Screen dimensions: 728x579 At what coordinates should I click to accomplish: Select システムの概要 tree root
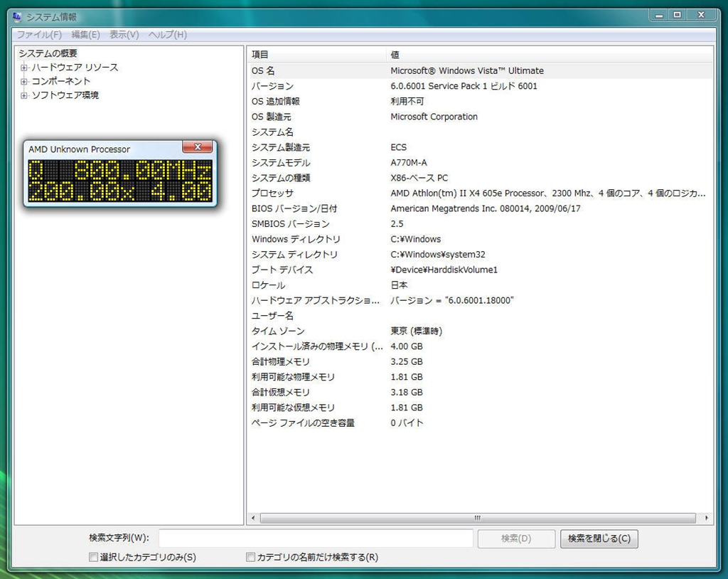coord(48,53)
